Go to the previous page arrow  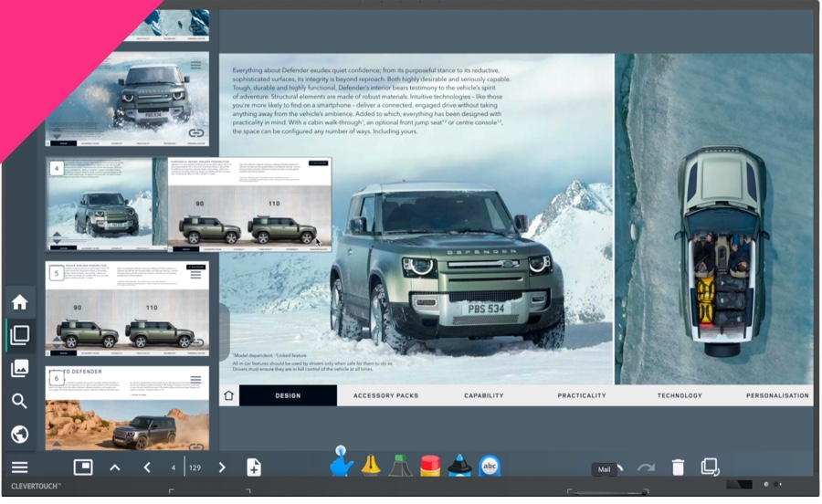pos(147,467)
